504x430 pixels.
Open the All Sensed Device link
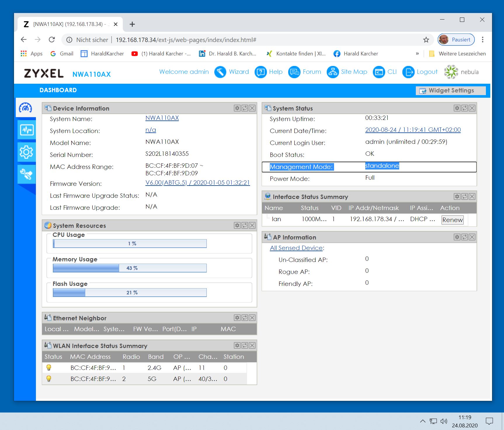(296, 248)
